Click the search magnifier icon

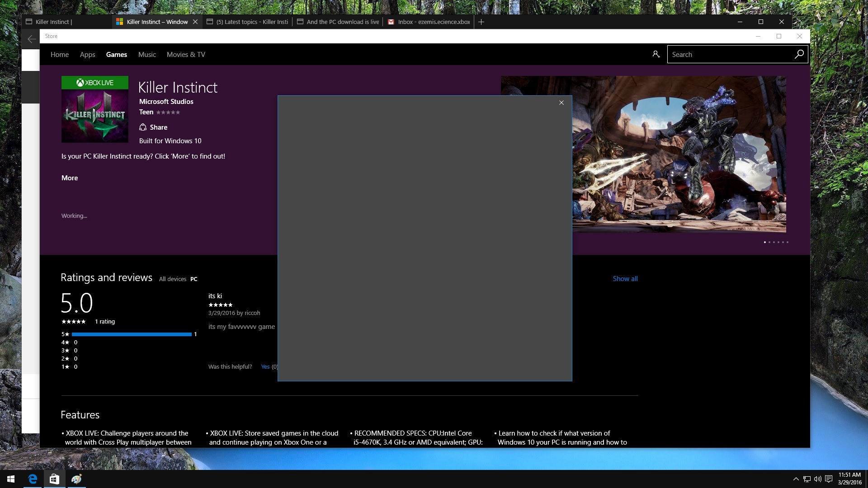799,54
